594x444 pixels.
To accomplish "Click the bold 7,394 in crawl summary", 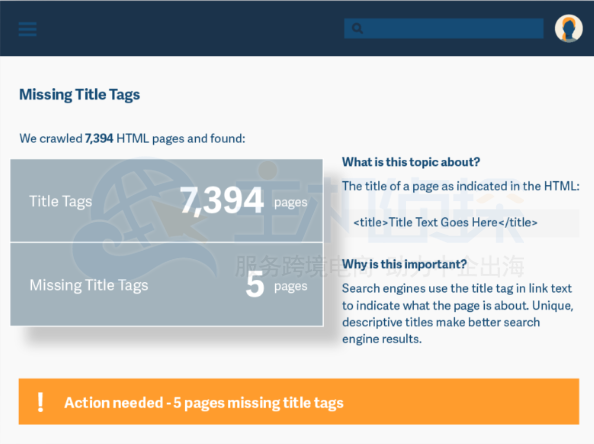I will click(99, 138).
